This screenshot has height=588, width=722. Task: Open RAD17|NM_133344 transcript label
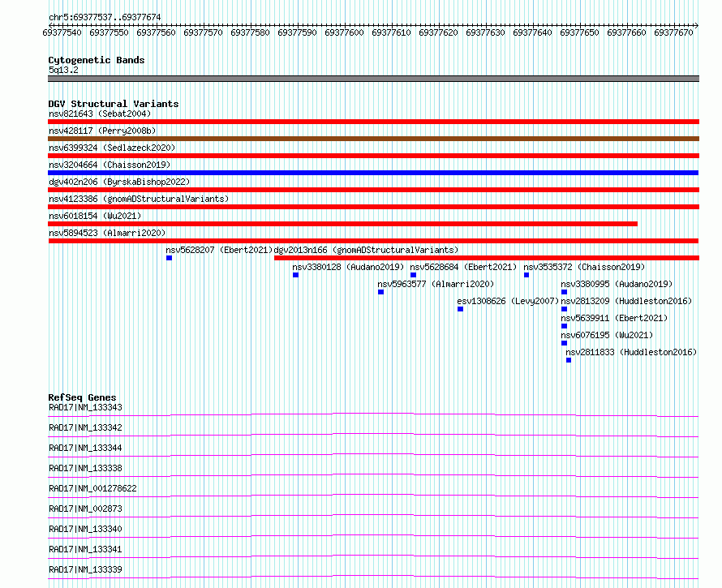click(86, 448)
